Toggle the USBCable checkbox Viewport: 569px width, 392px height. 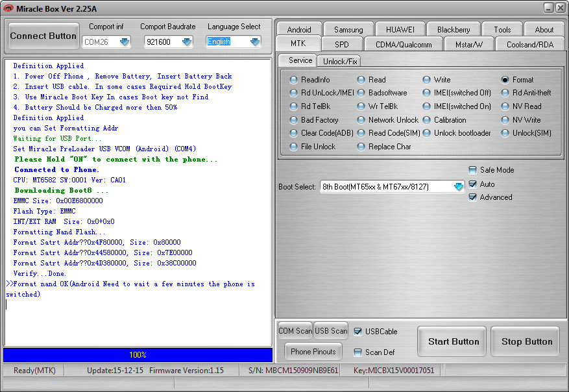(x=357, y=332)
